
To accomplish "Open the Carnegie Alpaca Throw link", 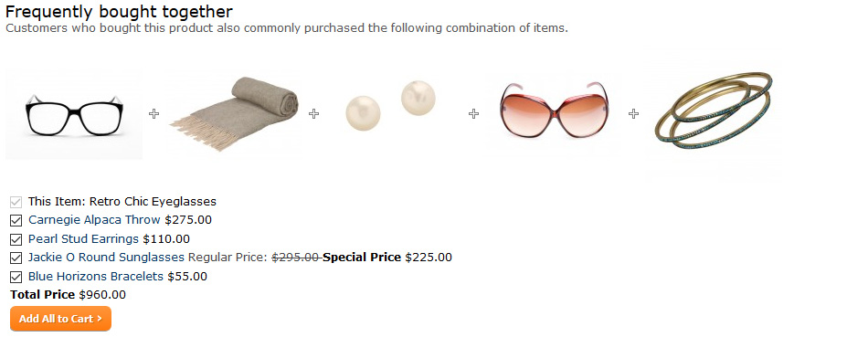I will [x=94, y=220].
